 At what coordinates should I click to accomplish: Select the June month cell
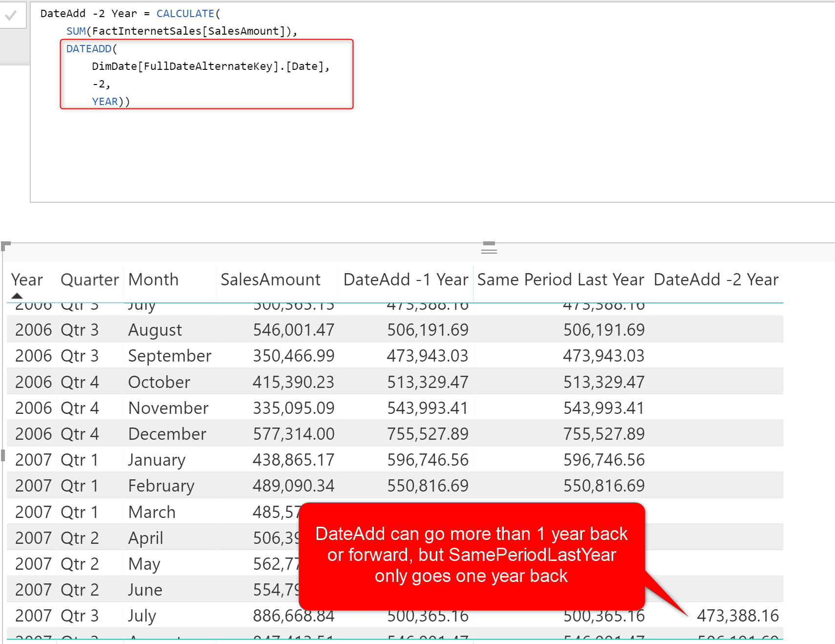pyautogui.click(x=145, y=590)
